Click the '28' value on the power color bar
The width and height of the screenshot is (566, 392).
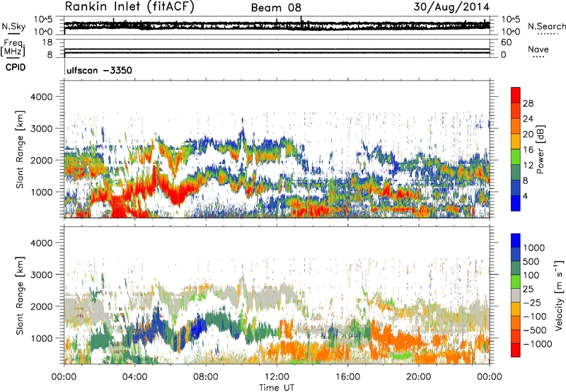[528, 103]
